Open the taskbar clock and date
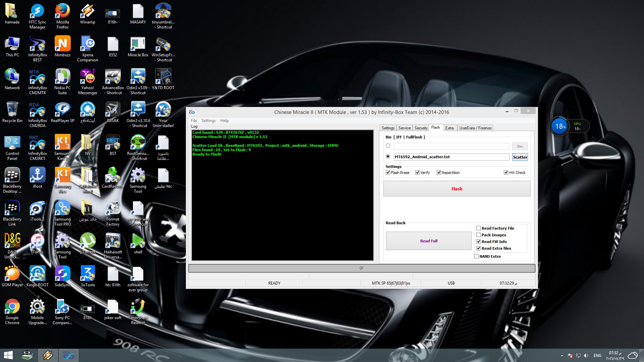 [615, 356]
